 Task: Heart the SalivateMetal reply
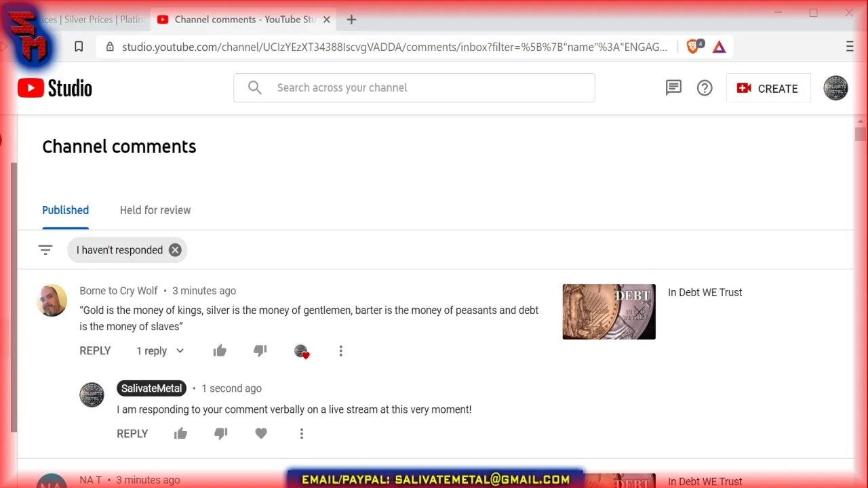tap(261, 434)
